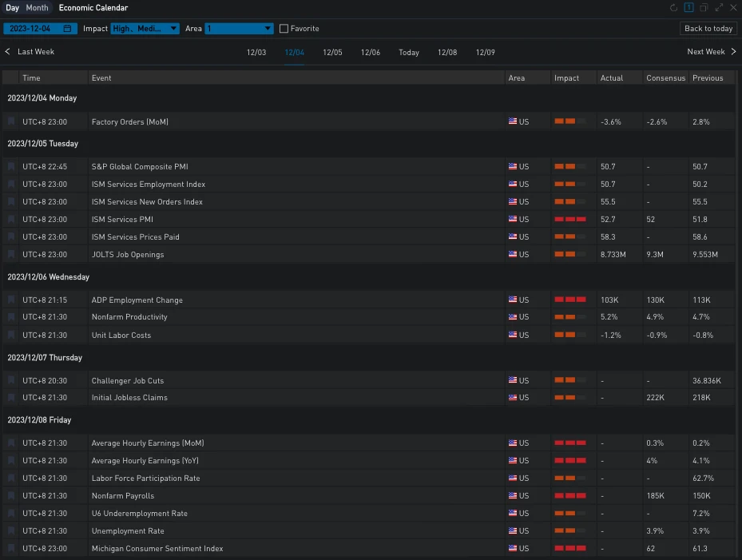
Task: Click the bookmark icon for JOLTS Job Openings
Action: 11,255
